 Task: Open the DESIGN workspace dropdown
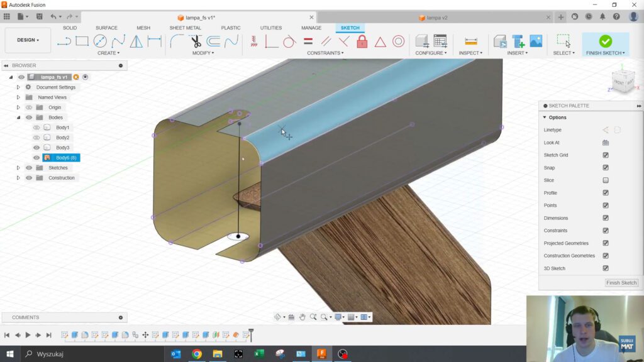(28, 40)
